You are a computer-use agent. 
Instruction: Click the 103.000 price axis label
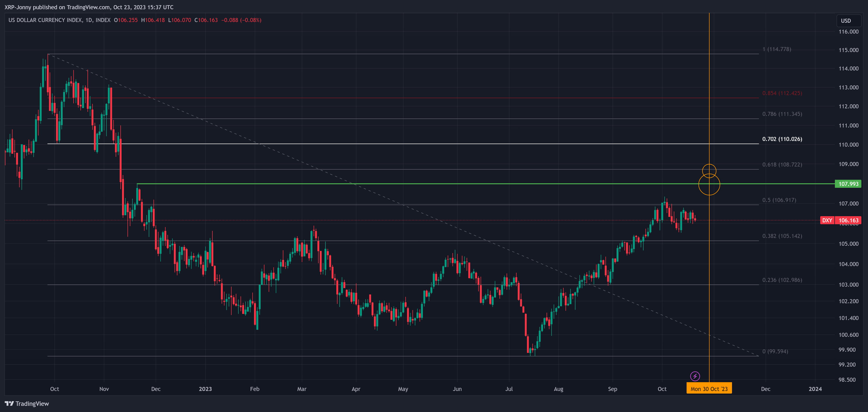(848, 285)
